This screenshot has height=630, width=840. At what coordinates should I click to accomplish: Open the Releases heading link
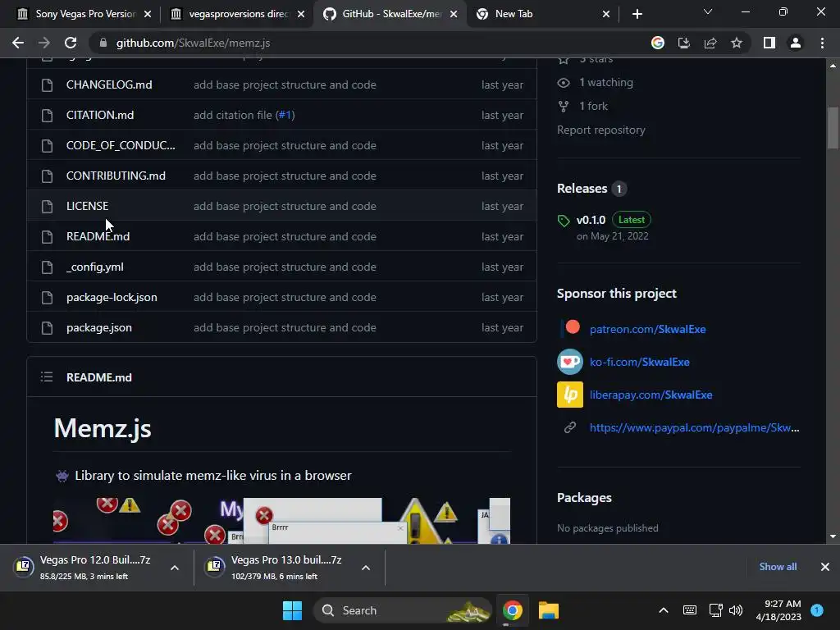[x=582, y=189]
